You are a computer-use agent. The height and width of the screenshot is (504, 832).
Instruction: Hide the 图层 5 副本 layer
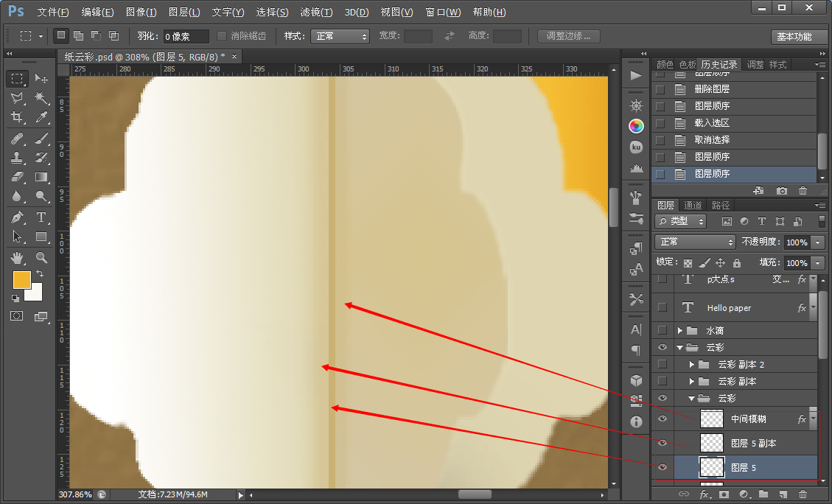click(663, 442)
